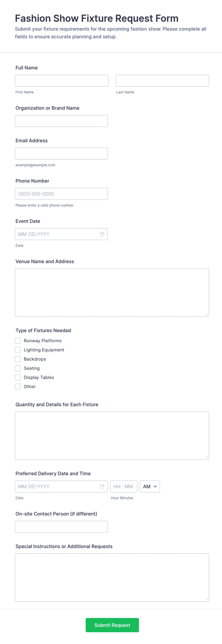Expand the AM/PM dropdown
The width and height of the screenshot is (222, 644).
pyautogui.click(x=150, y=486)
